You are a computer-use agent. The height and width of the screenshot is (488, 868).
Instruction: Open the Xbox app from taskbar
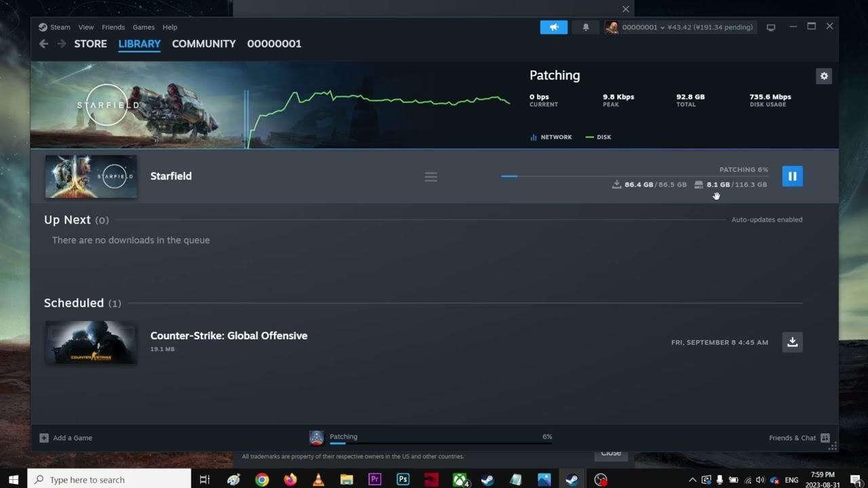(x=460, y=480)
